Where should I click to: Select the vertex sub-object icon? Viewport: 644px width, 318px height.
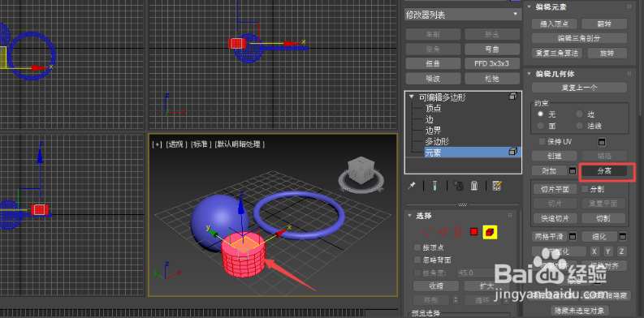[x=427, y=232]
